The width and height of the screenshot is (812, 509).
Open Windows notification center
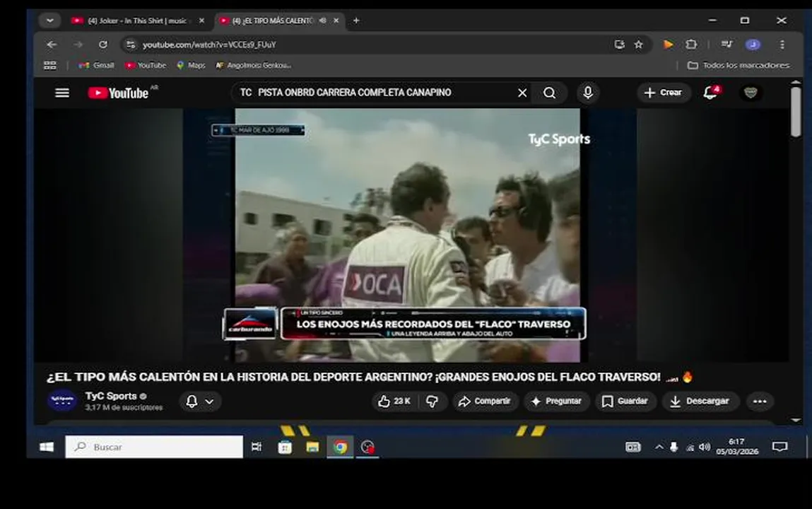[x=779, y=447]
